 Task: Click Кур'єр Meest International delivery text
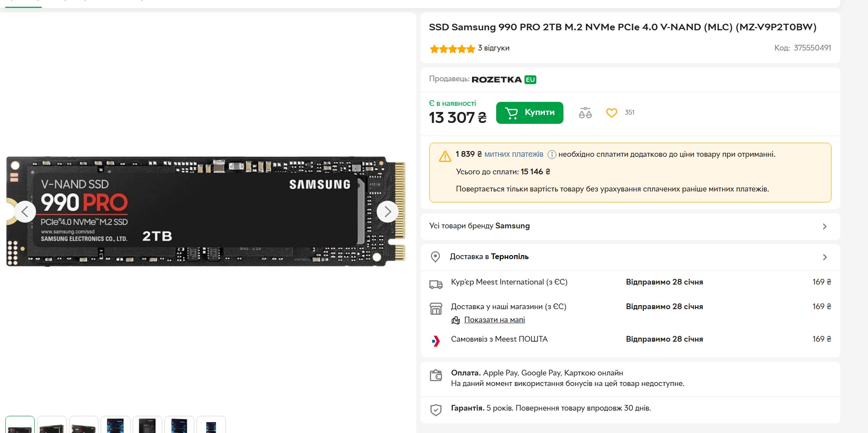click(509, 282)
